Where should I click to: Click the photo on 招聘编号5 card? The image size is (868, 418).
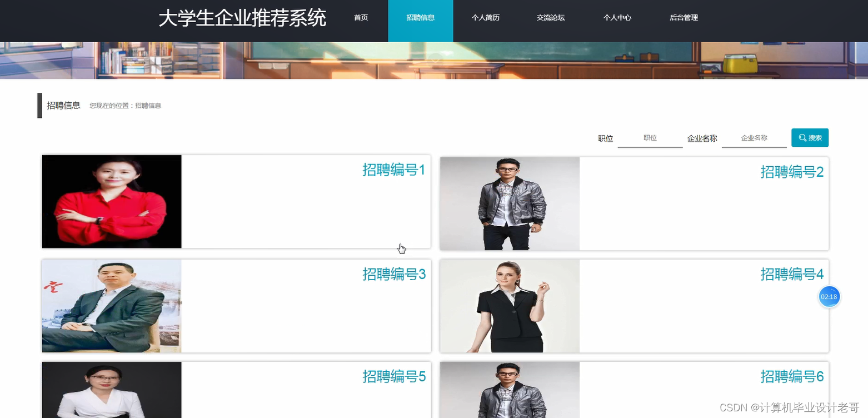coord(112,390)
